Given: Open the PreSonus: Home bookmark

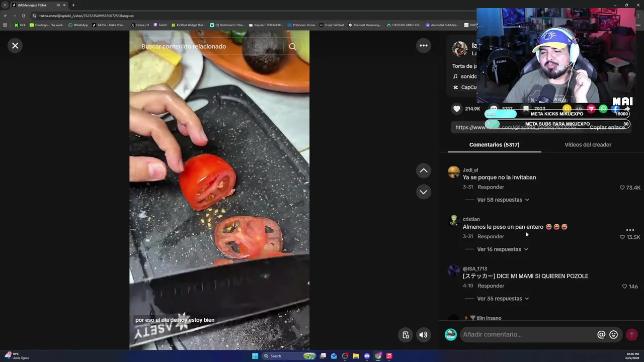Looking at the screenshot, I should [x=301, y=25].
